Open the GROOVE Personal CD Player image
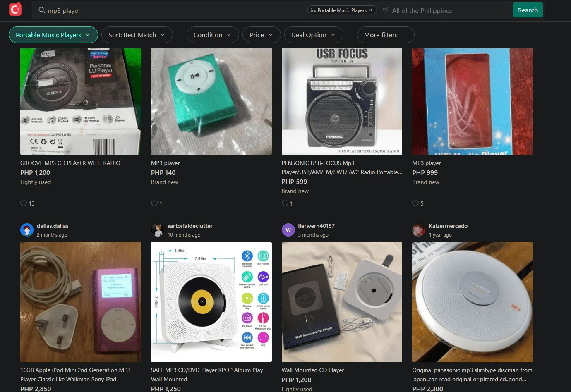This screenshot has width=571, height=392. [81, 102]
